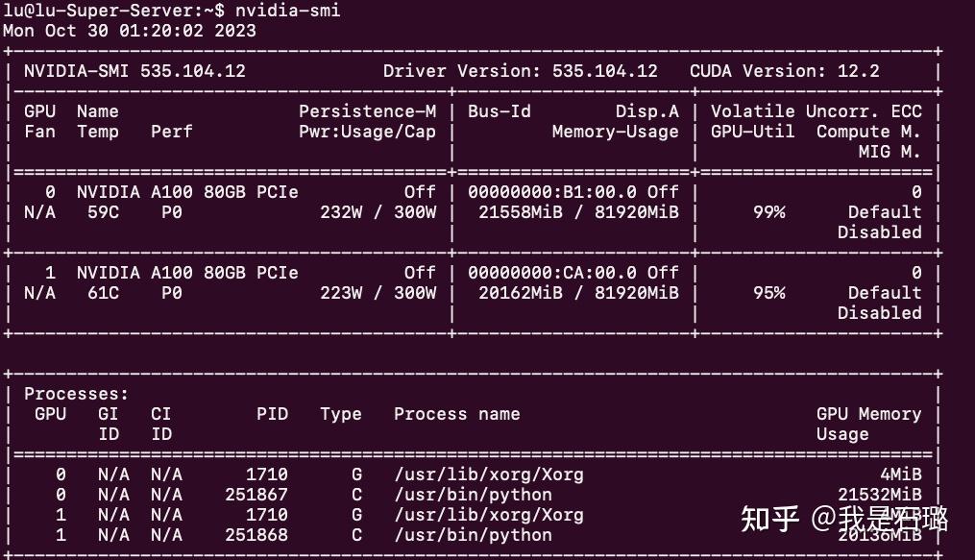Click the Persistence-M column header

pos(367,111)
